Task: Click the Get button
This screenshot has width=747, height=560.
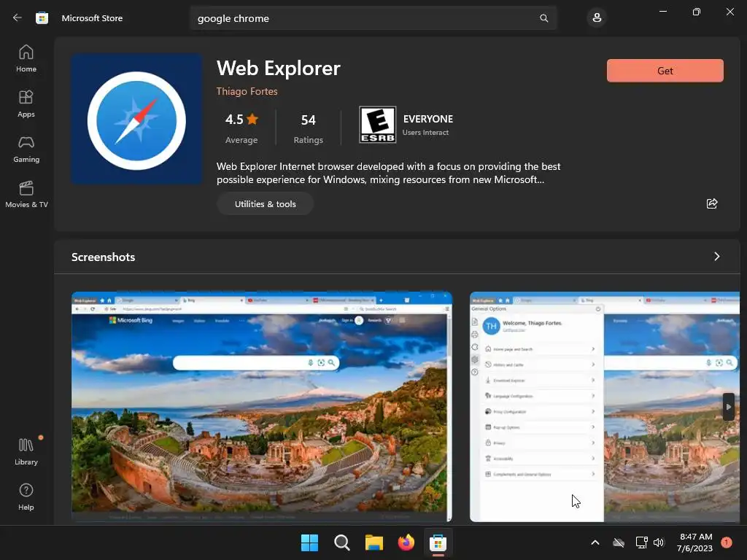Action: click(x=665, y=71)
